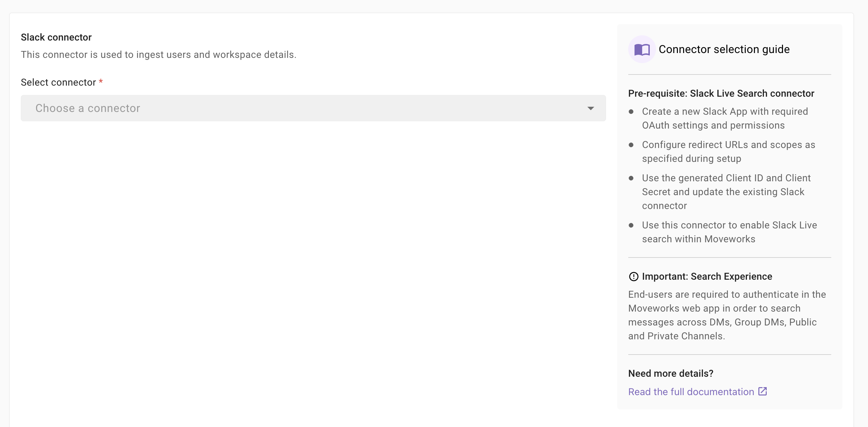Open 'Read the full documentation' link
The image size is (868, 427).
click(x=691, y=392)
